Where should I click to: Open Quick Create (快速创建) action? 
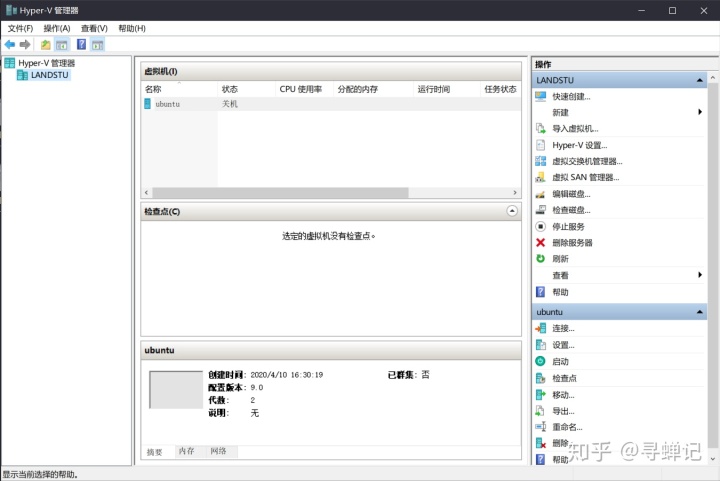coord(571,96)
